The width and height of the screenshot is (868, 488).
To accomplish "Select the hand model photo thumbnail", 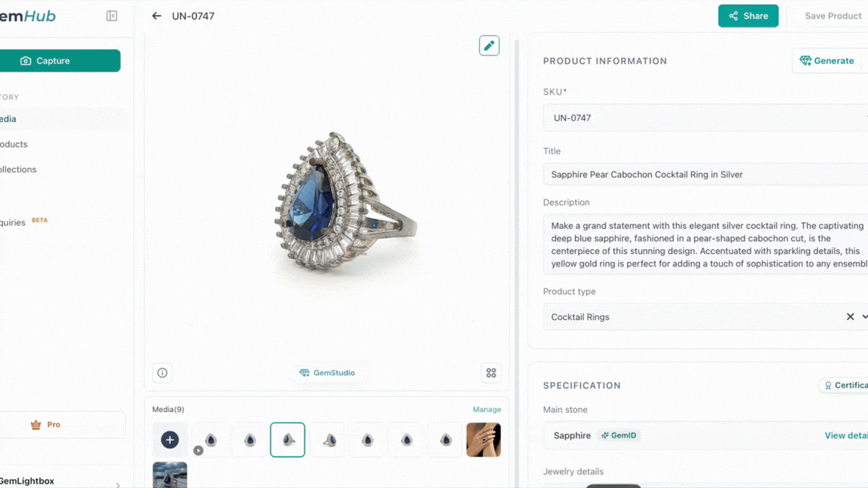I will tap(484, 440).
